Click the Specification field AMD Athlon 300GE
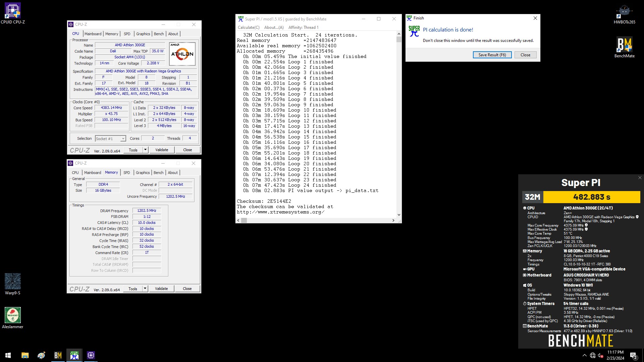644x362 pixels. (146, 71)
